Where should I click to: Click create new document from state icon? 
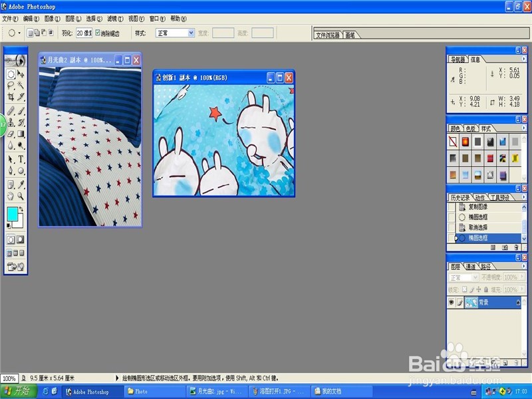coord(493,248)
